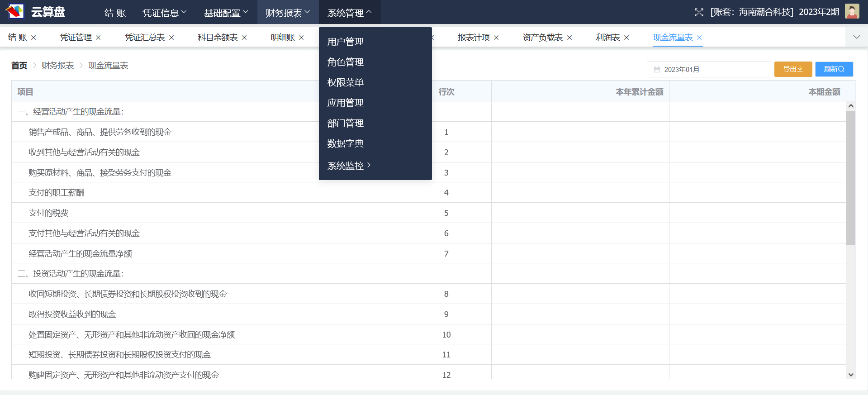Expand the 凭证信息 dropdown menu
Image resolution: width=868 pixels, height=395 pixels.
[x=164, y=13]
